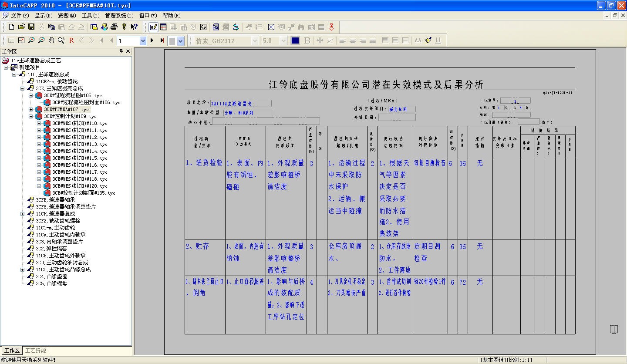Viewport: 627px width, 364px height.
Task: Click the red R refresh icon
Action: (x=71, y=40)
